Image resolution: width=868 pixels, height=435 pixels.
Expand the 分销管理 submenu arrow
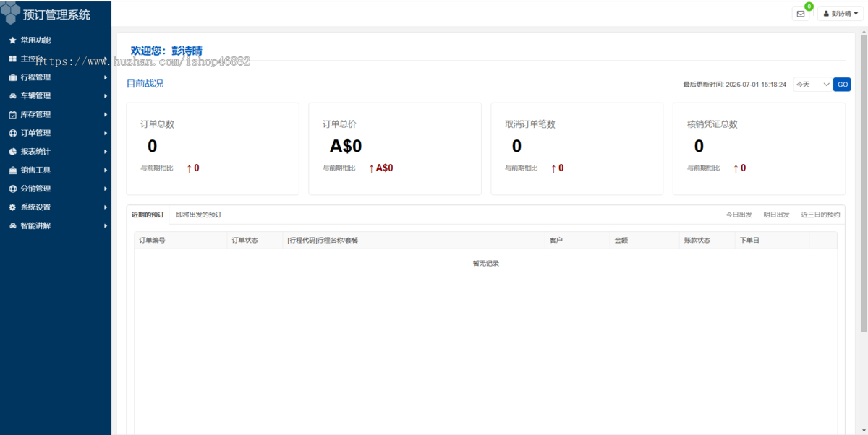[x=106, y=189]
